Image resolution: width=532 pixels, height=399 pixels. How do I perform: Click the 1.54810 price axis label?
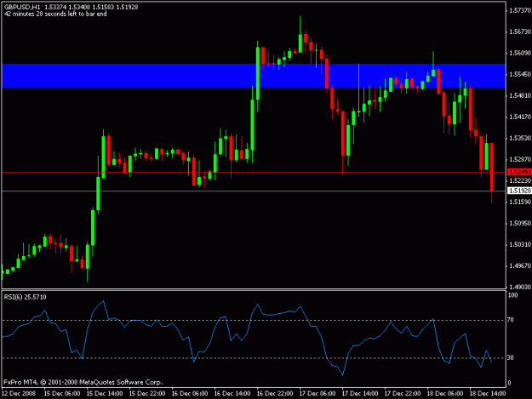pos(520,96)
